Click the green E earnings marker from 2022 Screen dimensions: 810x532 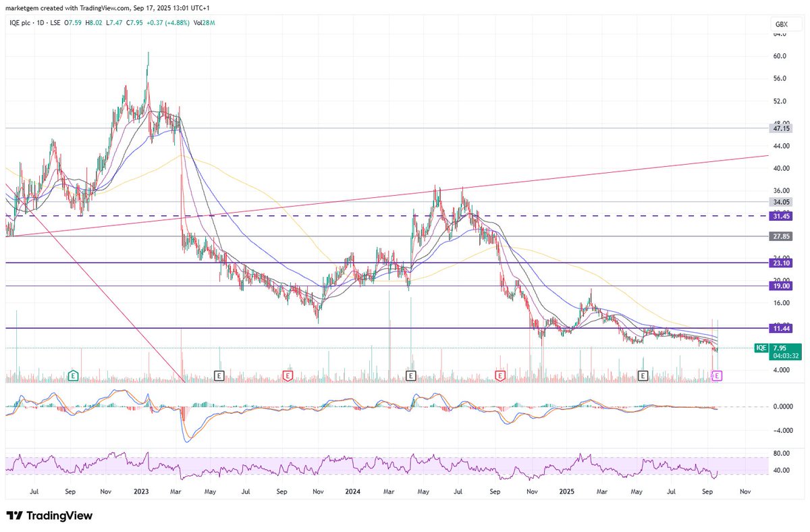[72, 375]
